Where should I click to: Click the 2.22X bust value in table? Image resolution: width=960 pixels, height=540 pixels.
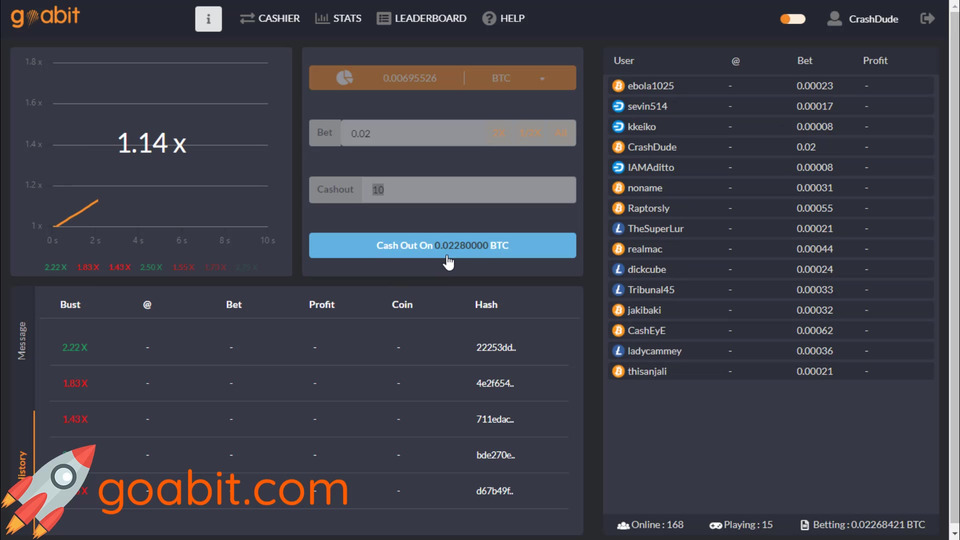(75, 347)
